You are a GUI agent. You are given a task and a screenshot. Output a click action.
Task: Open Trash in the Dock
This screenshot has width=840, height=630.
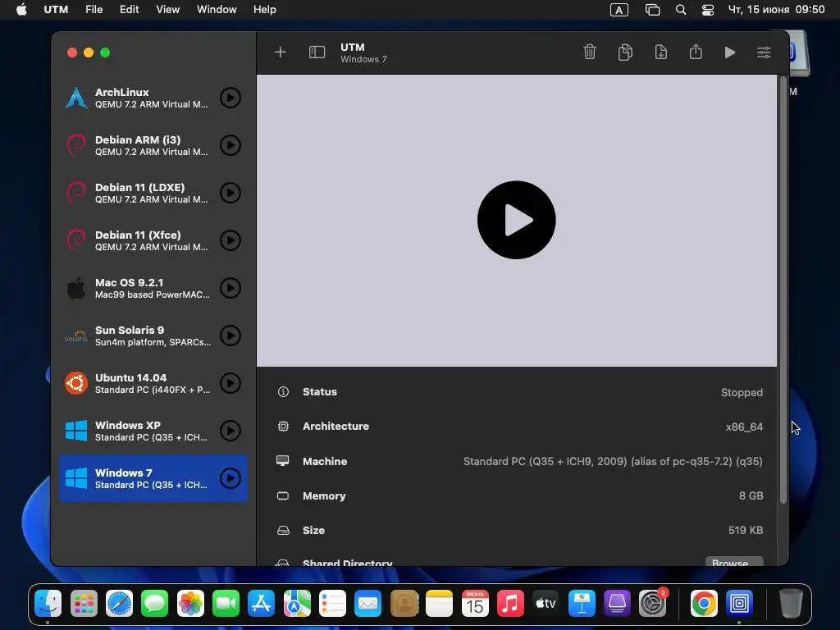click(790, 604)
